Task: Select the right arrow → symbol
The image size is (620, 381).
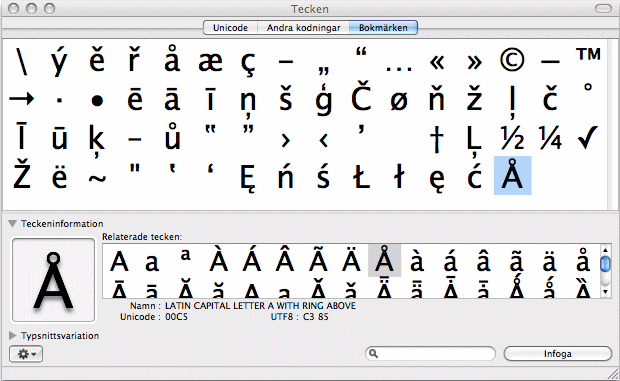Action: tap(22, 99)
